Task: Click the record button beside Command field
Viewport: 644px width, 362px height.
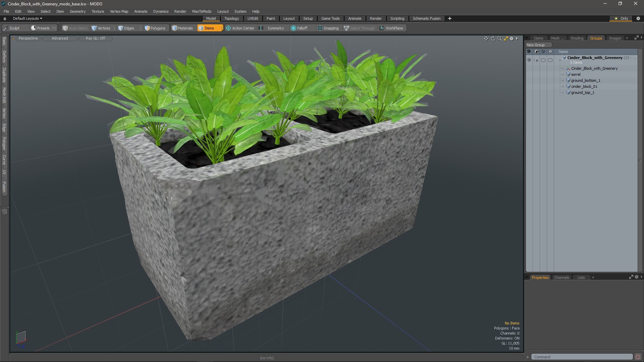Action: [638, 357]
